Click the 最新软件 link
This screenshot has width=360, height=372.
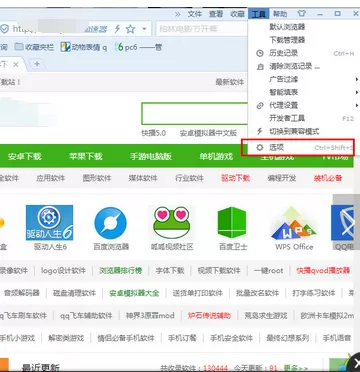230,82
